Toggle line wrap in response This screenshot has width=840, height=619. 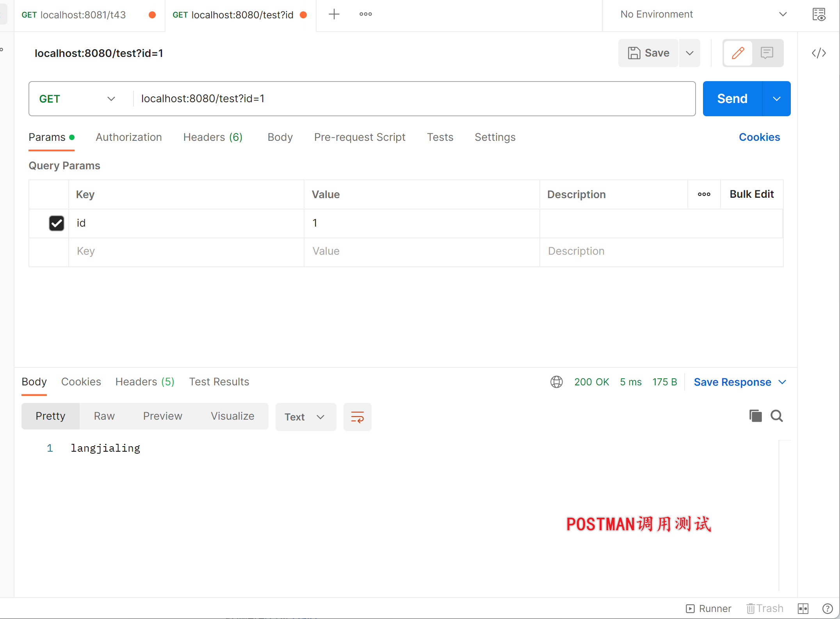(357, 417)
